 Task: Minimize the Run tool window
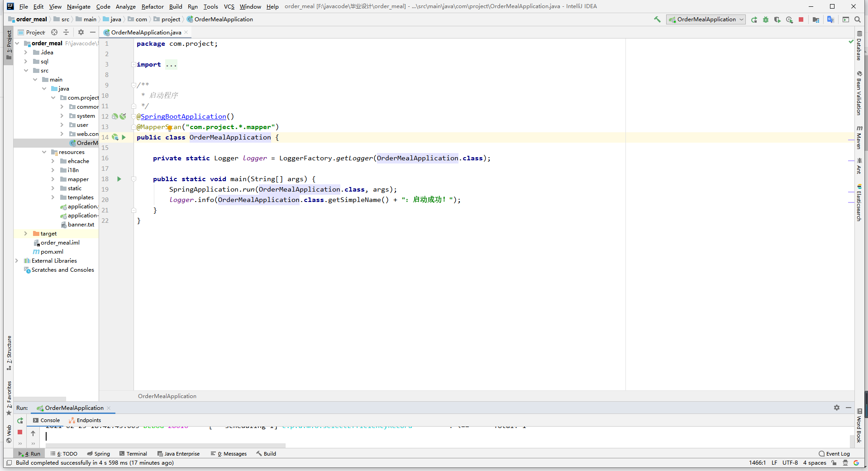849,408
